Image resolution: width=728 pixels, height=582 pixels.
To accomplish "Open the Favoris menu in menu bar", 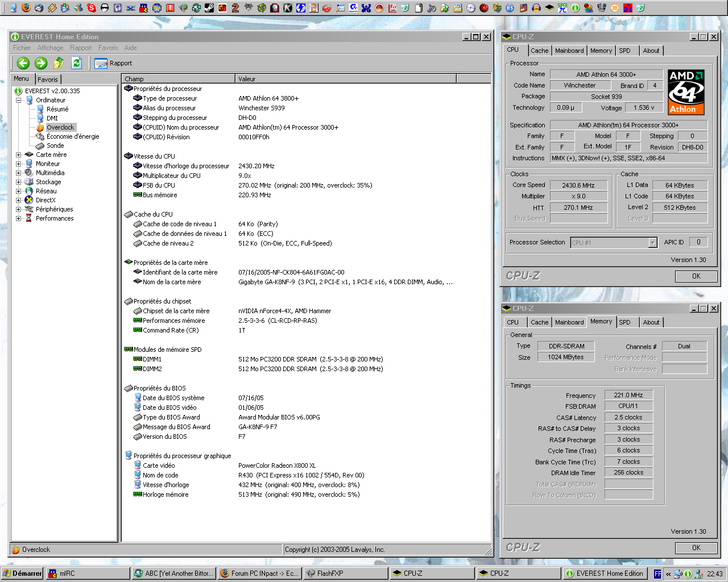I will [x=108, y=48].
